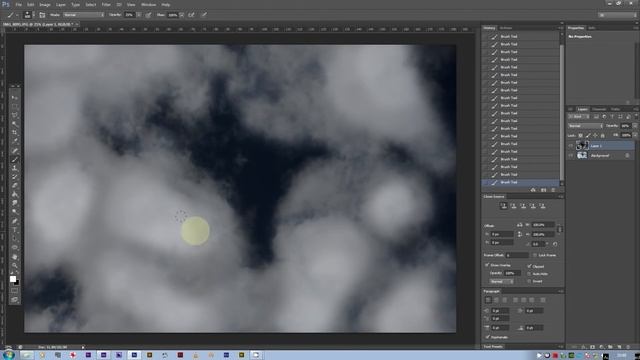Open overlay blend mode dropdown in Clone Source
The width and height of the screenshot is (640, 360).
[501, 281]
